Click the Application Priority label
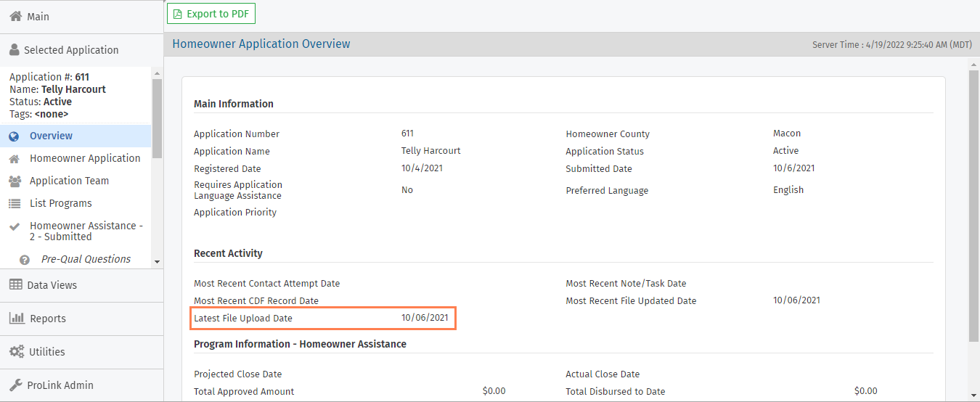 click(235, 213)
